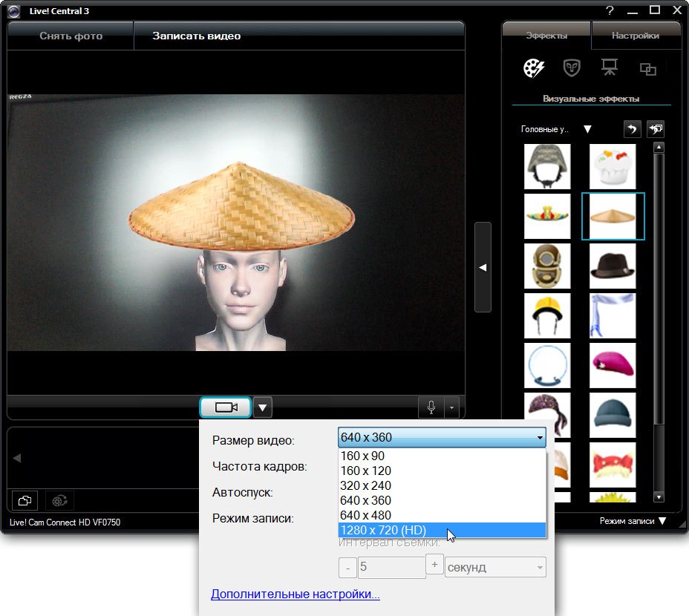Click the interval value field showing 5
Viewport: 689px width, 616px height.
pyautogui.click(x=391, y=567)
